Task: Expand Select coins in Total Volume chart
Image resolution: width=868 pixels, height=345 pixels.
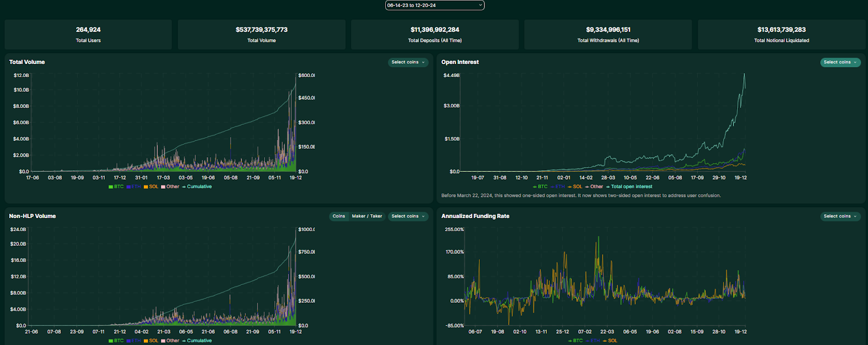Action: 408,62
